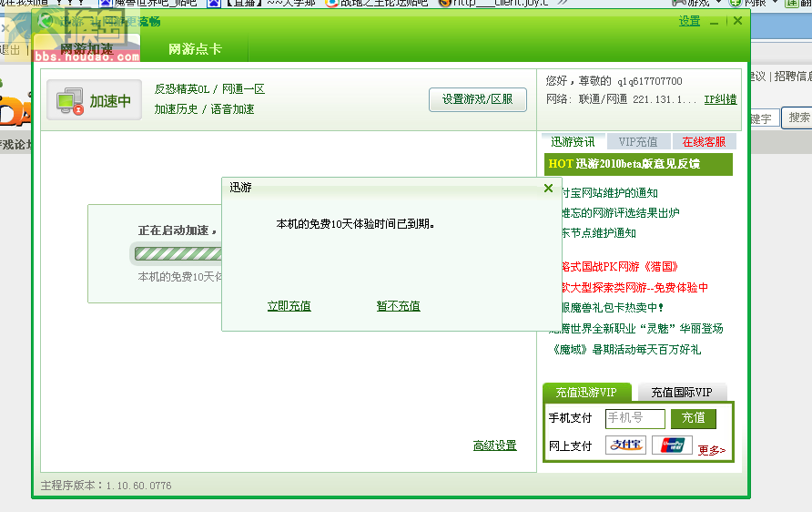Pay with the 支付宝 Alipay icon

pyautogui.click(x=625, y=445)
